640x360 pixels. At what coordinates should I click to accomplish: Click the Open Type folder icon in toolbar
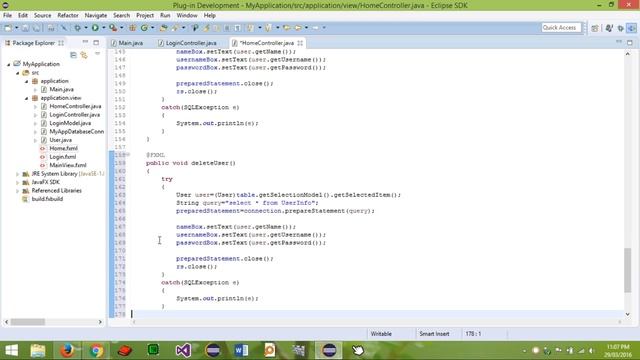[163, 28]
